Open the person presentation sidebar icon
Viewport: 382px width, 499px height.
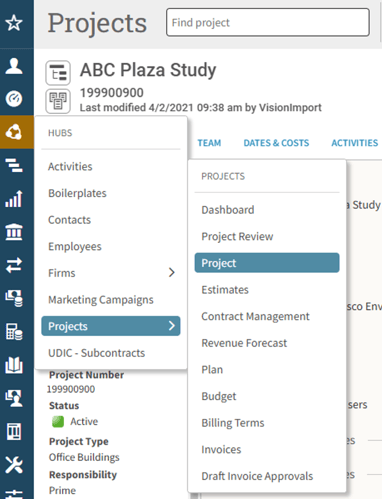[x=14, y=398]
